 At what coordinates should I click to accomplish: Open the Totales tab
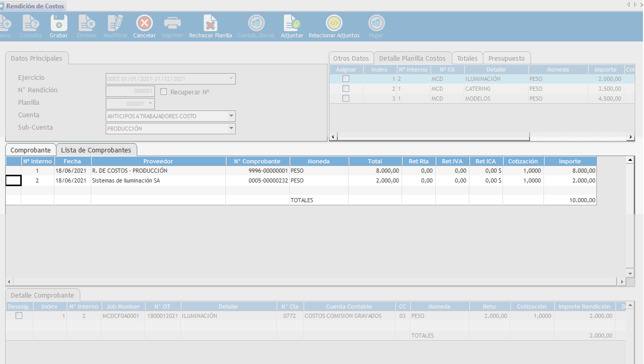tap(467, 59)
